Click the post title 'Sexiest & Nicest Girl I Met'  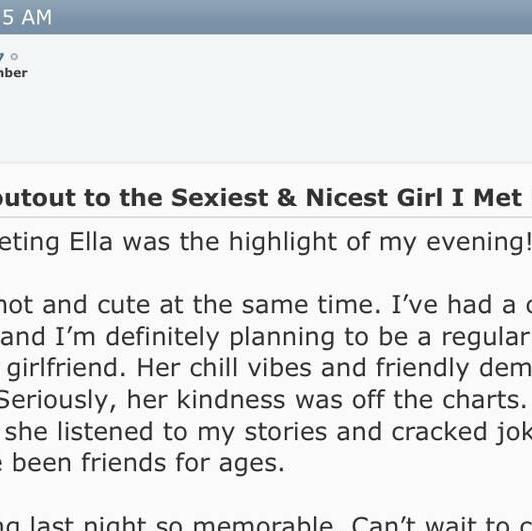346,197
